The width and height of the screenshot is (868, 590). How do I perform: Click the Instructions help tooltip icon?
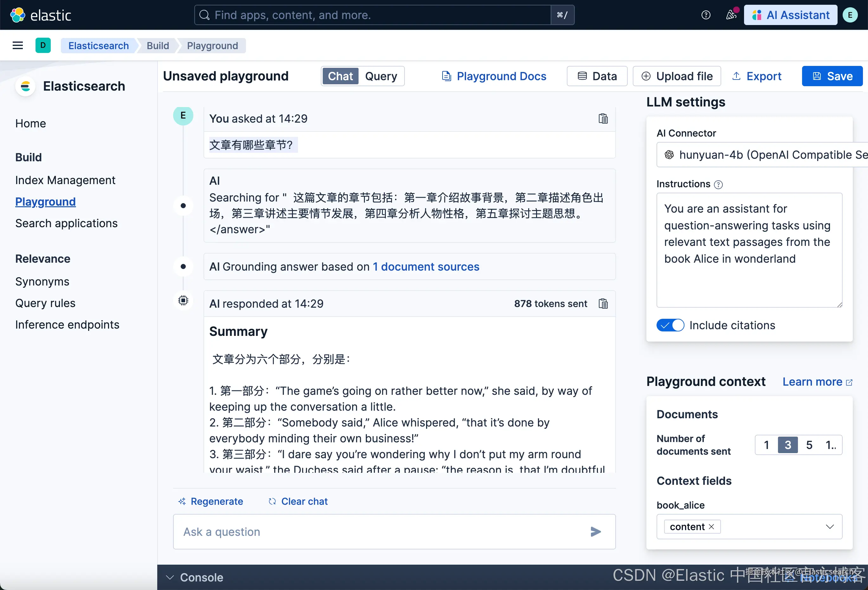coord(718,184)
